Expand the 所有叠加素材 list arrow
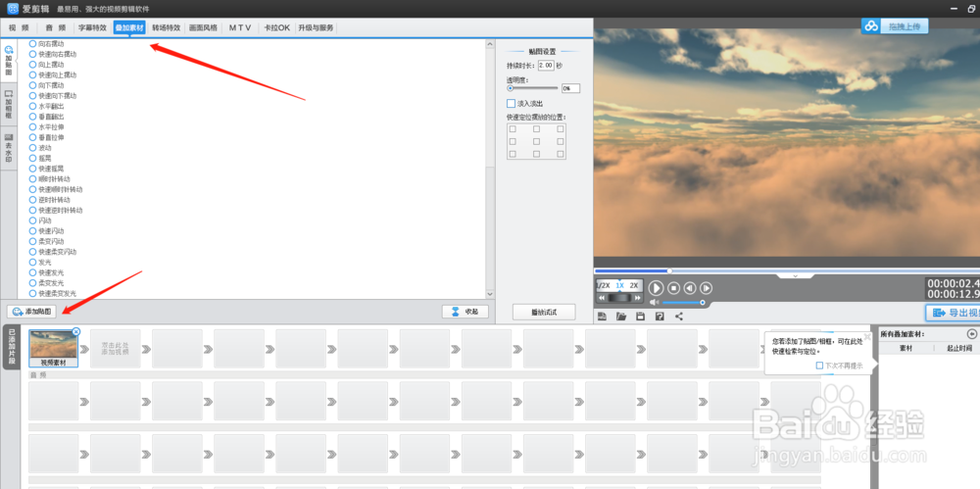Image resolution: width=980 pixels, height=489 pixels. (x=971, y=334)
